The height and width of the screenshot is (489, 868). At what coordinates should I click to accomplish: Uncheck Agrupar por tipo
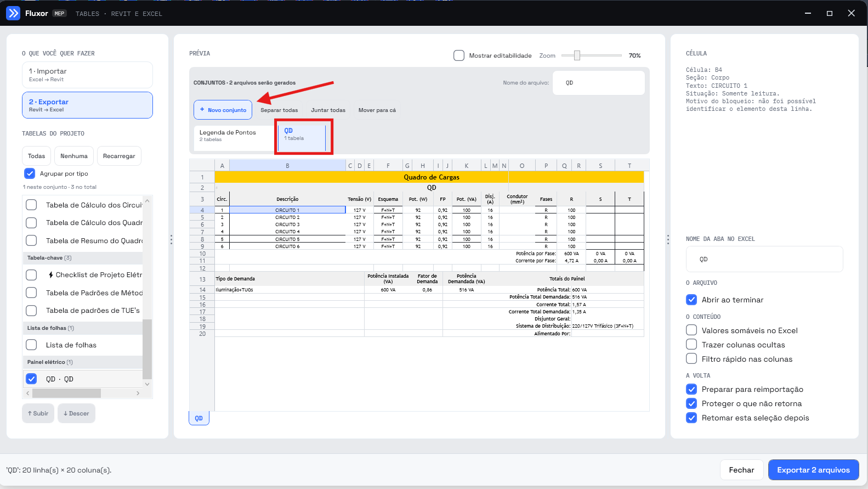[x=30, y=173]
